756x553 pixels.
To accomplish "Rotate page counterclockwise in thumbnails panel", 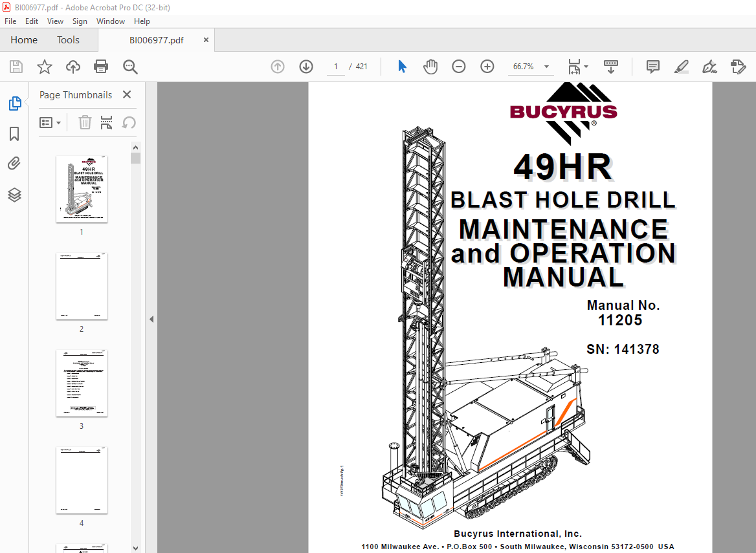I will (x=129, y=122).
